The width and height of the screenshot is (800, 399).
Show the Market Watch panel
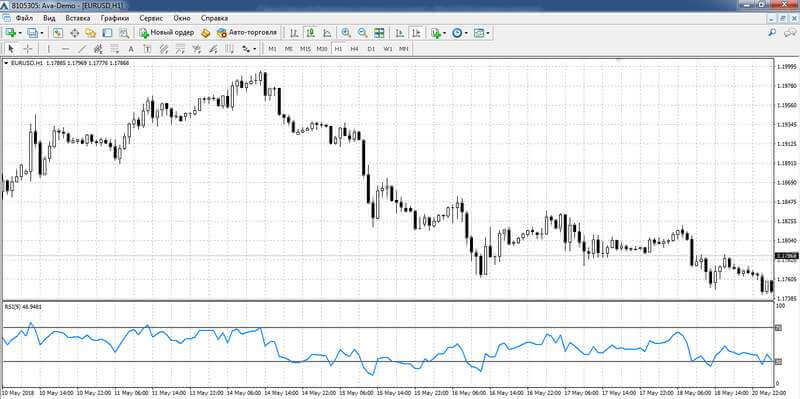coord(58,33)
